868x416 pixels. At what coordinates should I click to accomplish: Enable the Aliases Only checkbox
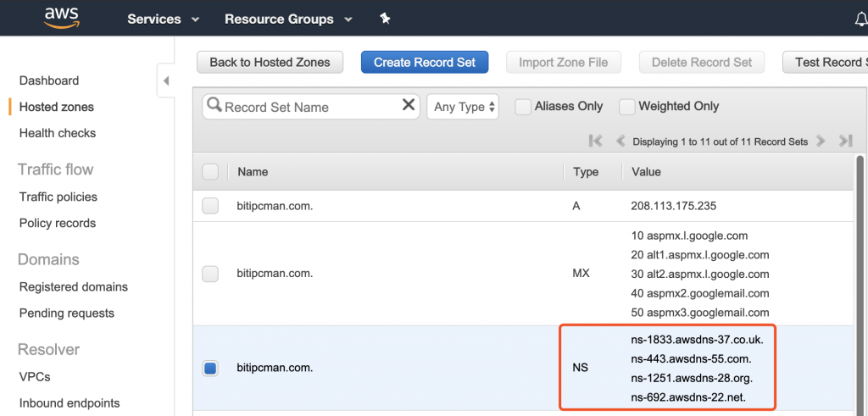click(x=523, y=107)
